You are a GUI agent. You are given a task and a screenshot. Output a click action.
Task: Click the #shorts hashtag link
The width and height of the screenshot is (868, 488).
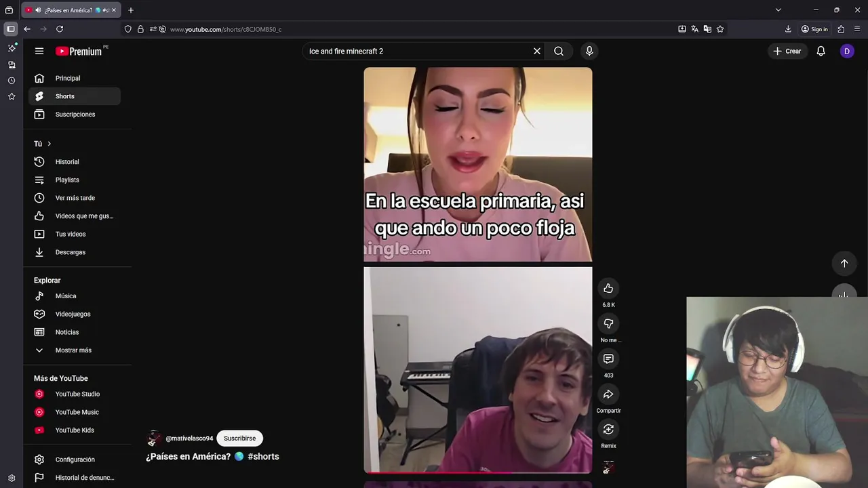click(x=263, y=457)
